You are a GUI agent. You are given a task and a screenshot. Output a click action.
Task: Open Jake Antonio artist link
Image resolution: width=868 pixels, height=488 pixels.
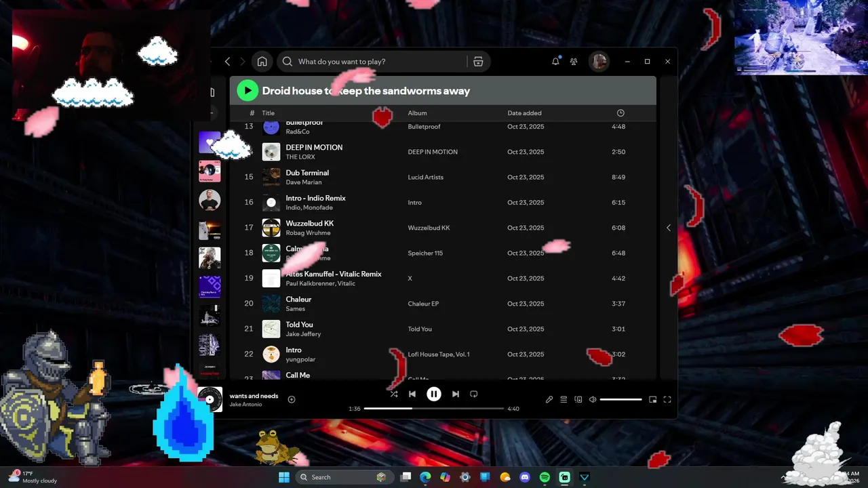point(245,405)
